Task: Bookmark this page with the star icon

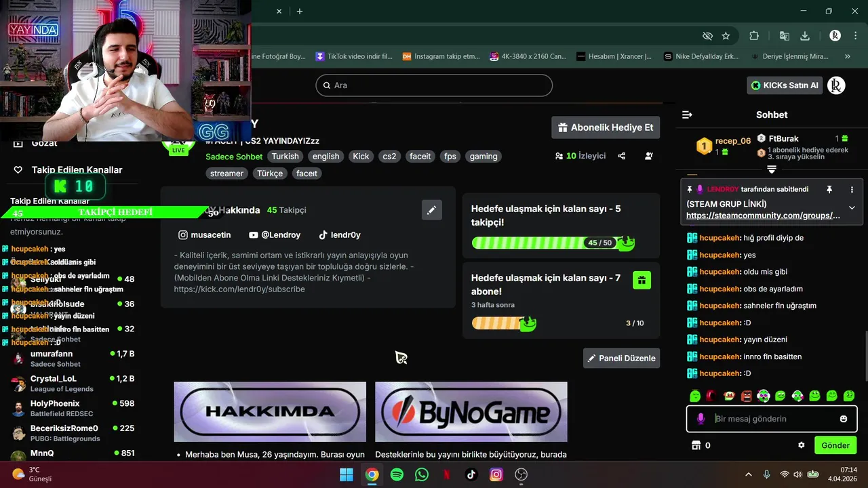Action: 726,36
